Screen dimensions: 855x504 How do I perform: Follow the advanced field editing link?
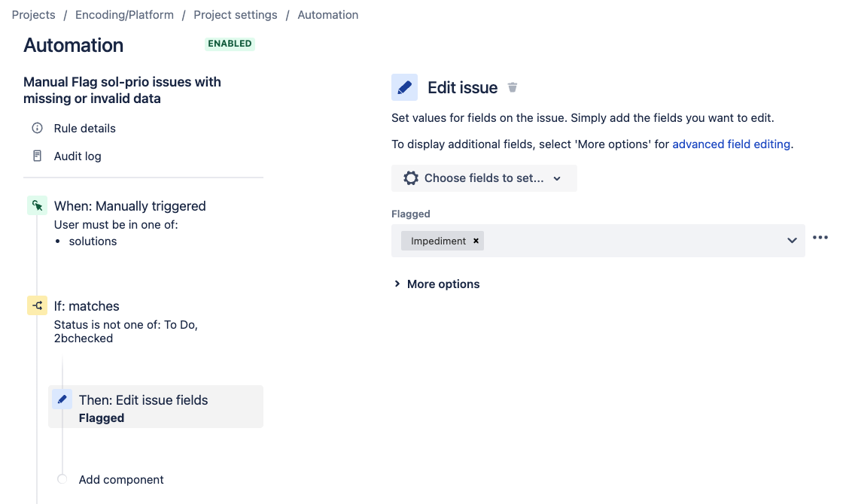(x=731, y=144)
